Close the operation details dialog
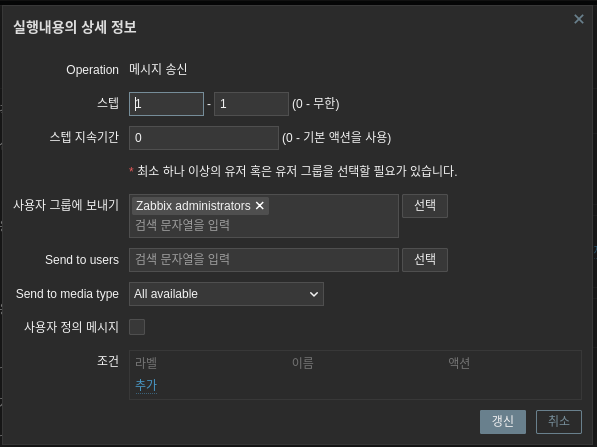597x447 pixels. pos(579,19)
